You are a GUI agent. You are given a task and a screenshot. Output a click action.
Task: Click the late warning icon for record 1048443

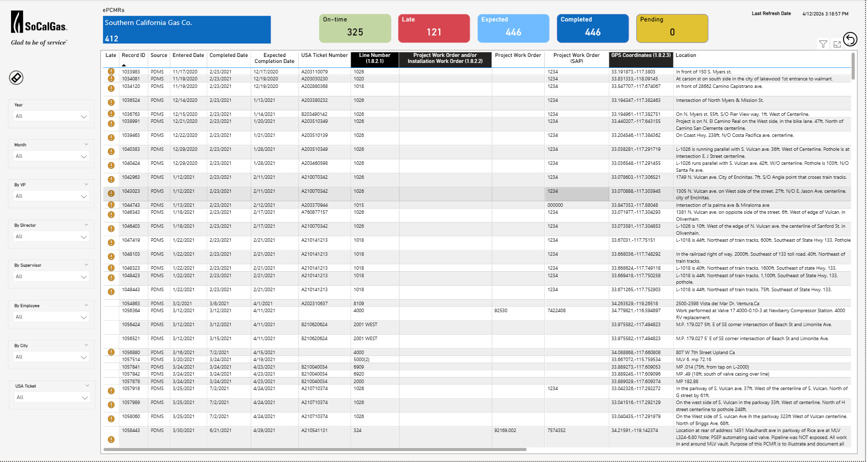111,292
